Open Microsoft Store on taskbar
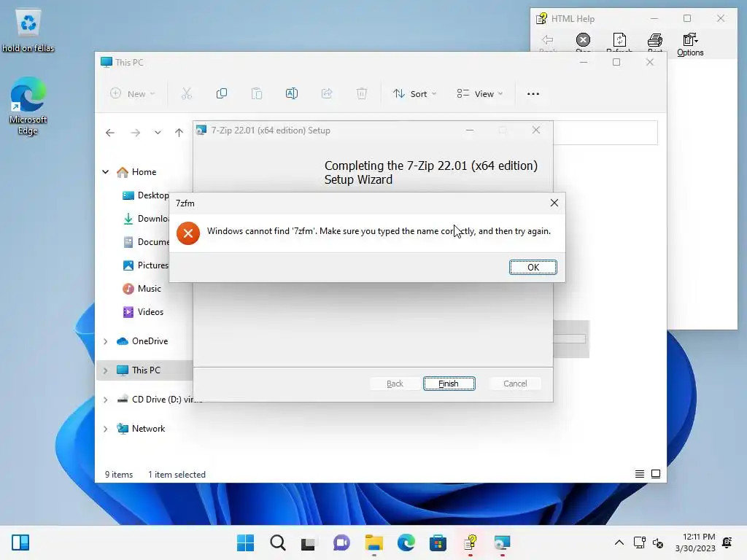The height and width of the screenshot is (560, 747). click(x=438, y=542)
